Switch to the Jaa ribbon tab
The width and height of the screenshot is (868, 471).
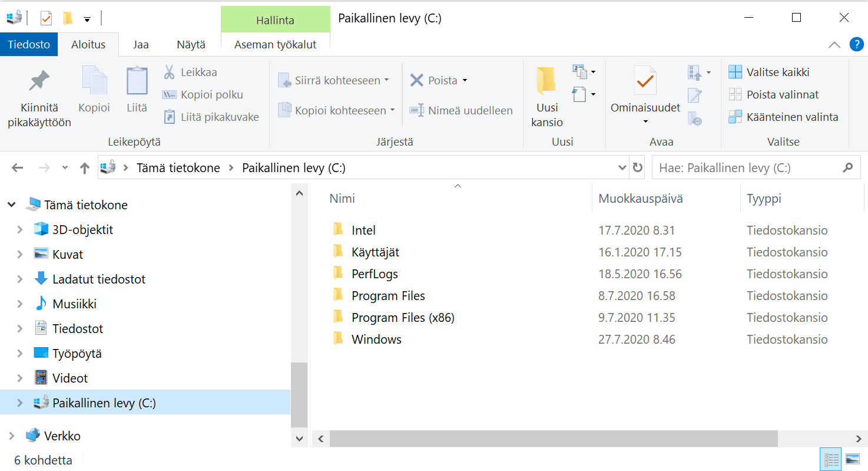click(141, 44)
